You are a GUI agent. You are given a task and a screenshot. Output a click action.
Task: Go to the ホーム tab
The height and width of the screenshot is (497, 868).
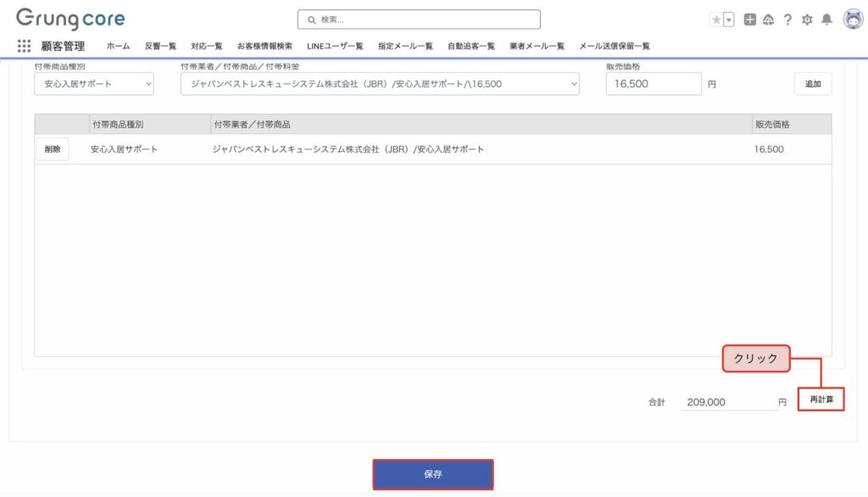coord(118,46)
